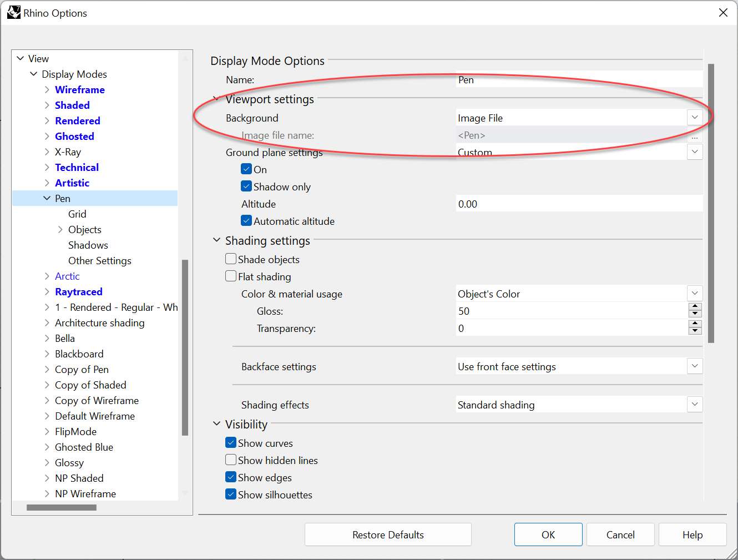This screenshot has height=560, width=738.
Task: Open the Backface settings dropdown
Action: pos(695,366)
